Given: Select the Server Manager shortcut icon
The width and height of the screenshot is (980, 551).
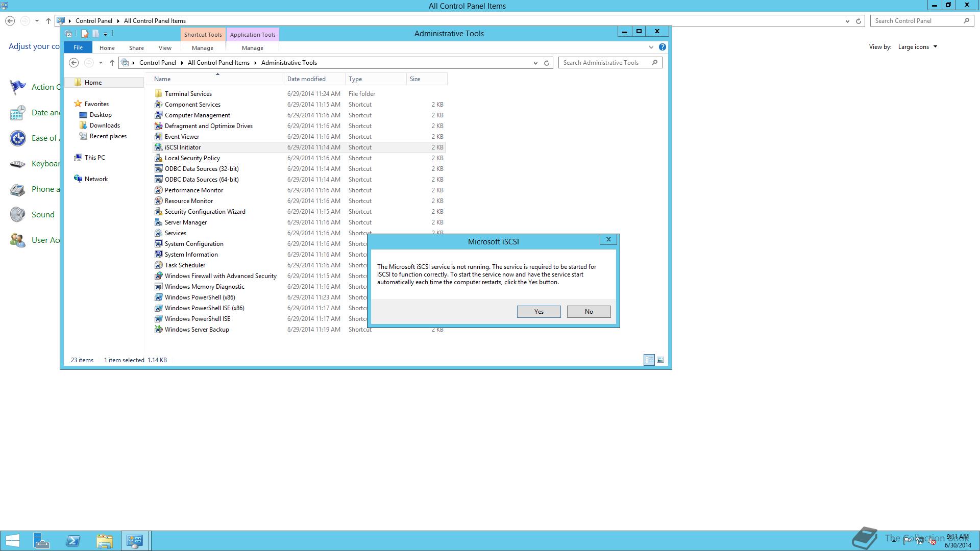Looking at the screenshot, I should pyautogui.click(x=158, y=222).
